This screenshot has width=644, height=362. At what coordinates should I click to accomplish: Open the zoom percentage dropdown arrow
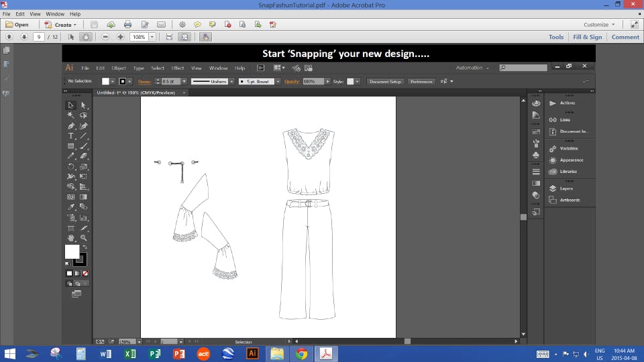tap(152, 37)
